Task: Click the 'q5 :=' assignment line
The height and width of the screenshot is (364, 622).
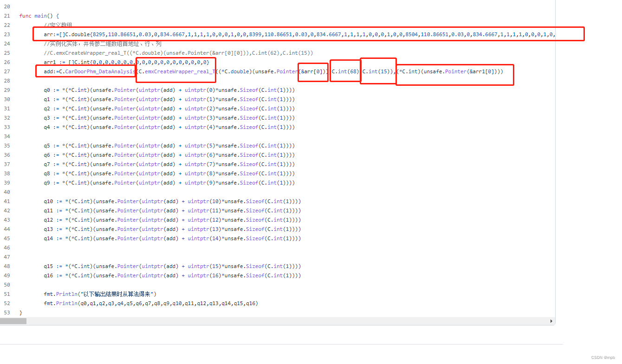Action: click(x=169, y=146)
